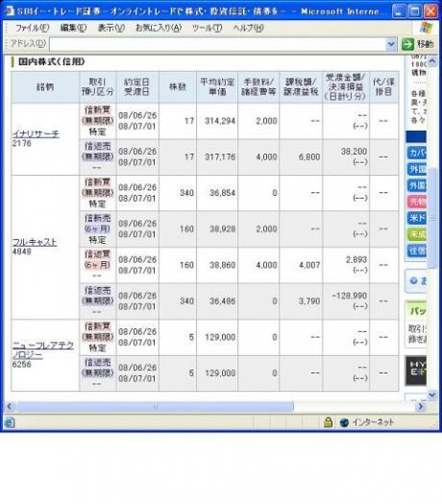442x504 pixels.
Task: Open the ニューフレアテクノロジー stock link
Action: point(43,350)
